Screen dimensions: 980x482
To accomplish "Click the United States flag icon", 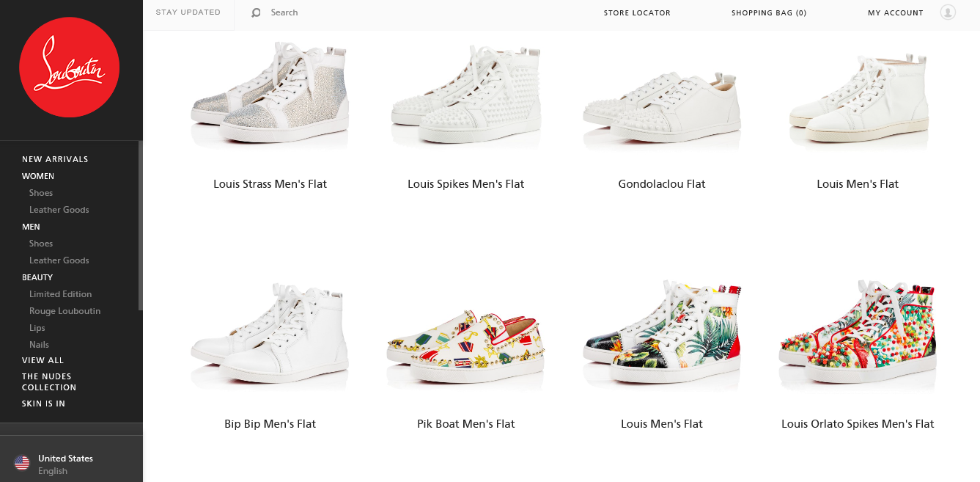I will 22,463.
